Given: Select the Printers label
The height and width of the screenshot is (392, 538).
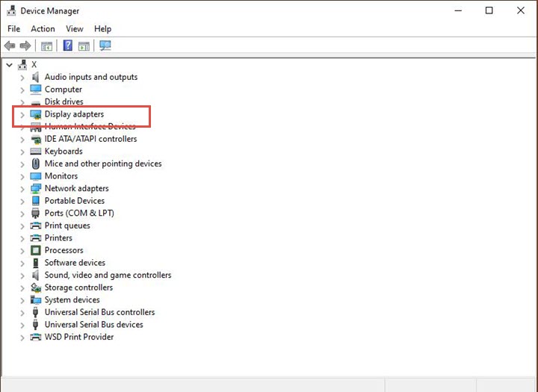Looking at the screenshot, I should click(58, 238).
